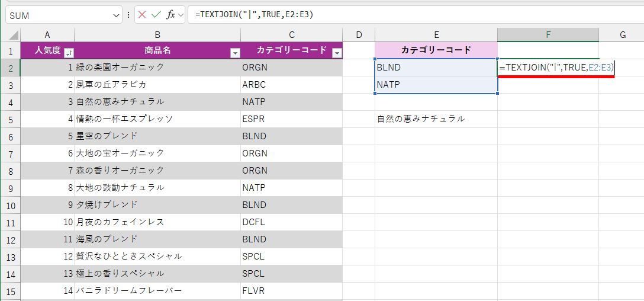This screenshot has width=644, height=301.
Task: Open the 商品名 filter dropdown
Action: [236, 53]
